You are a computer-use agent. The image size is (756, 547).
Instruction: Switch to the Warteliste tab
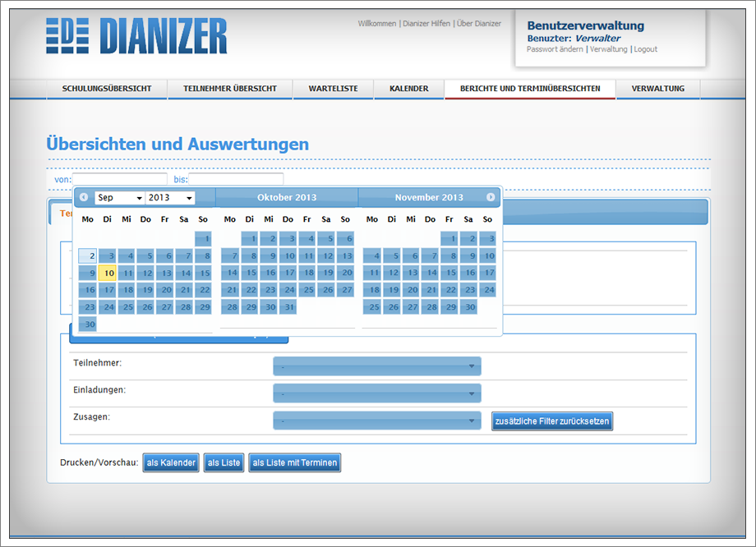[x=333, y=89]
